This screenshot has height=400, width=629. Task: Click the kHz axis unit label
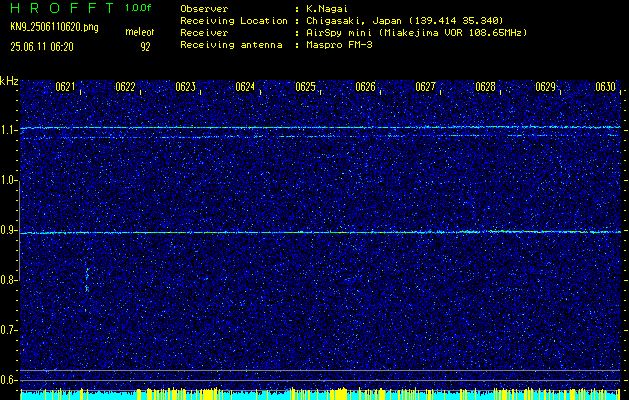9,81
